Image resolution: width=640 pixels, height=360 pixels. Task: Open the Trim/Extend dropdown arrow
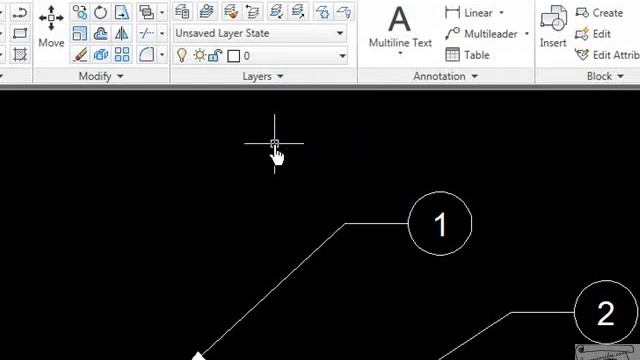pyautogui.click(x=162, y=33)
